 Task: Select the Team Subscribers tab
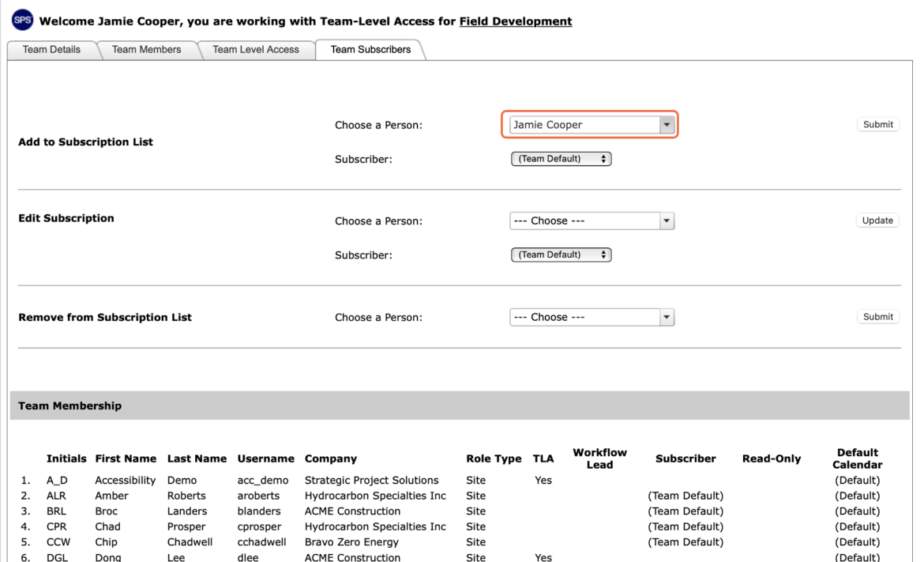(x=370, y=50)
